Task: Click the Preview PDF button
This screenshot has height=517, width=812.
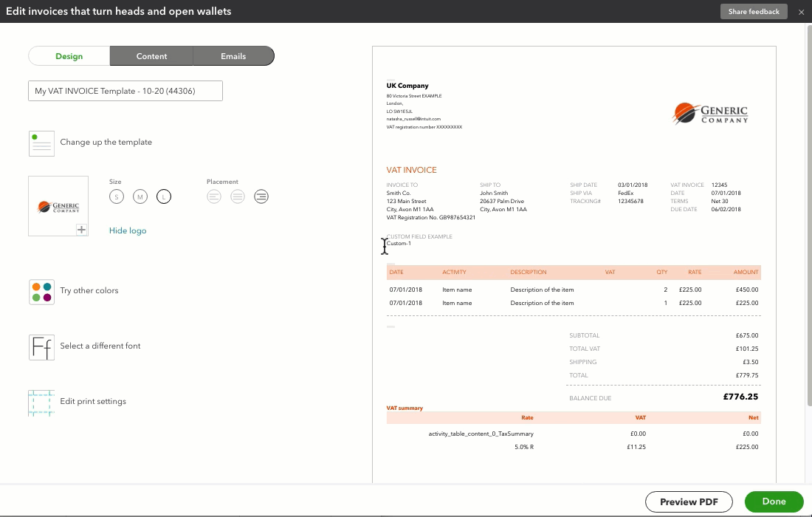Action: [x=689, y=501]
